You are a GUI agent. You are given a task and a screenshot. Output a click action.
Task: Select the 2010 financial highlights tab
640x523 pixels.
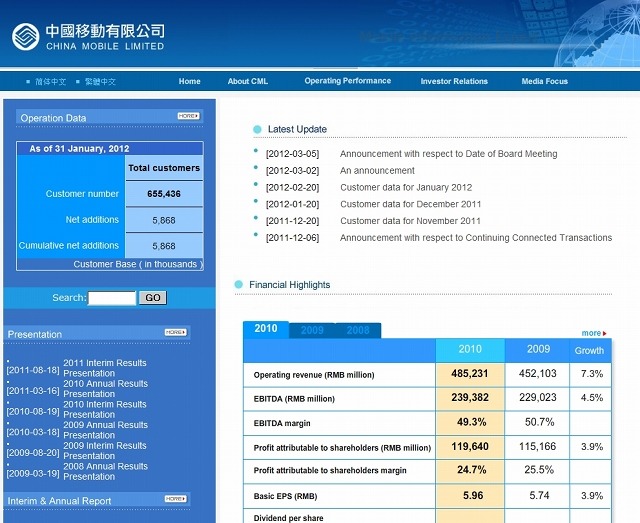click(x=266, y=329)
